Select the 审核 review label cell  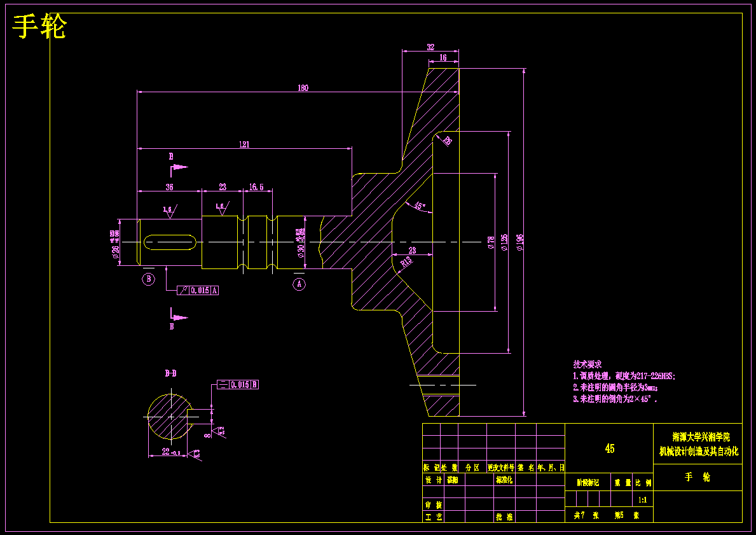(x=434, y=504)
